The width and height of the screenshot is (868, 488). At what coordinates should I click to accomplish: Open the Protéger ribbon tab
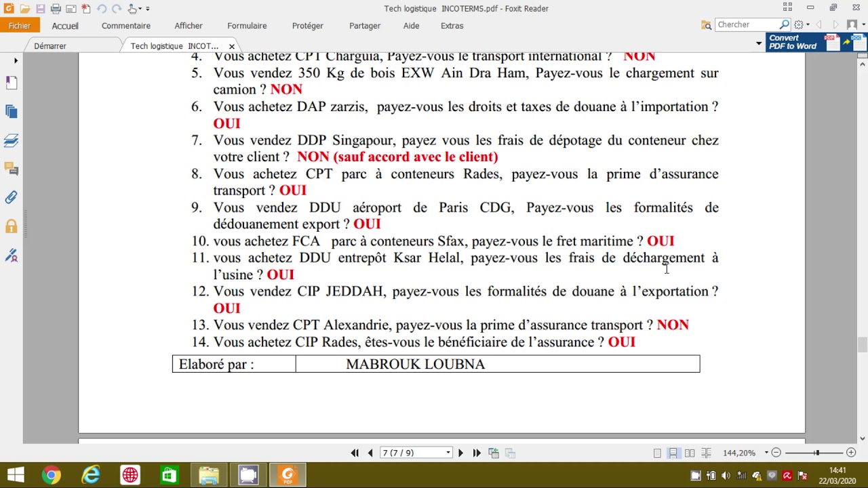pos(308,26)
